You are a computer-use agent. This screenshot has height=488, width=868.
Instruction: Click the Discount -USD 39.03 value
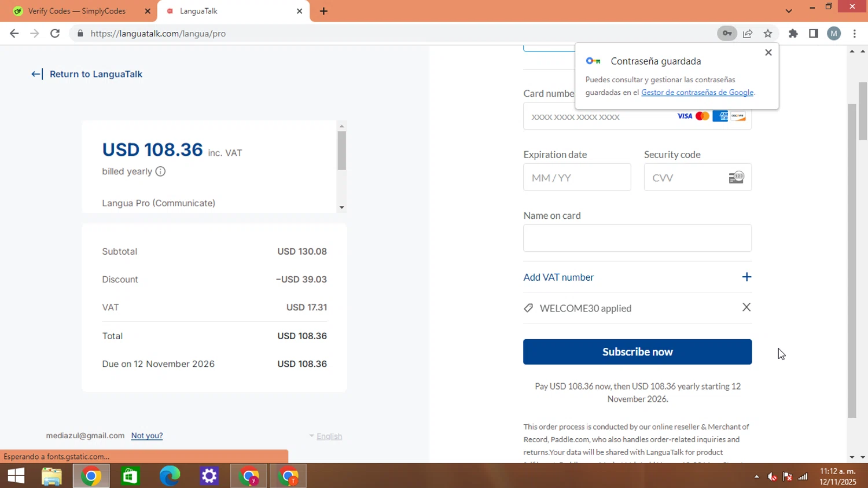[x=301, y=279]
